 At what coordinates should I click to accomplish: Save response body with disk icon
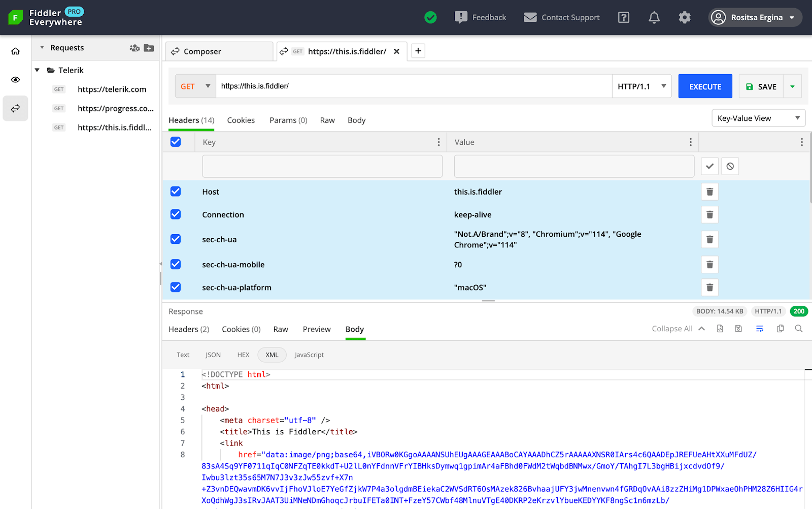(x=738, y=329)
